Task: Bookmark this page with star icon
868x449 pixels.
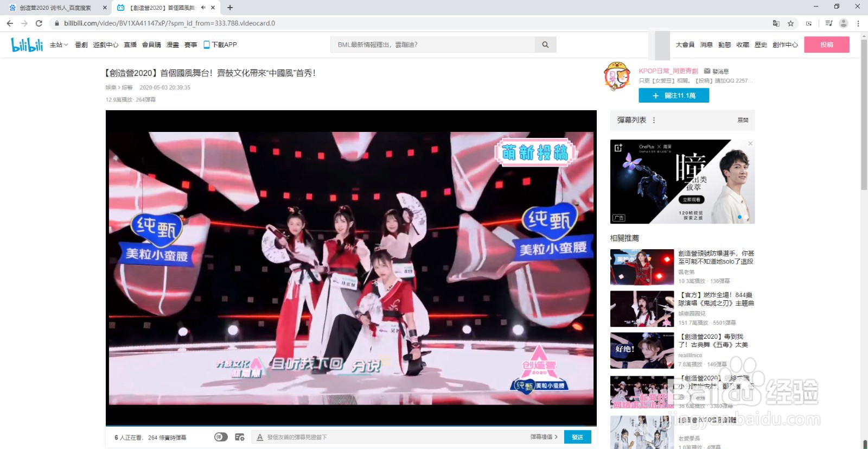Action: tap(791, 23)
